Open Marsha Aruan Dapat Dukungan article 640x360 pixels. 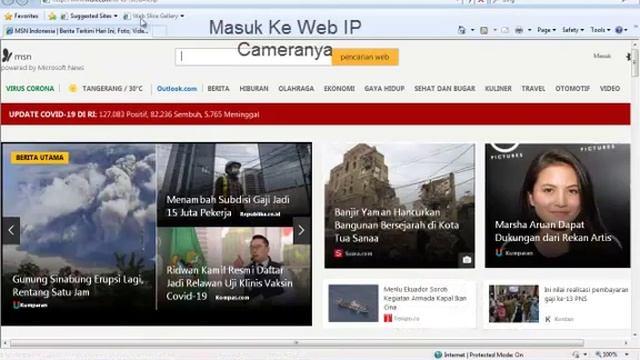coord(553,231)
